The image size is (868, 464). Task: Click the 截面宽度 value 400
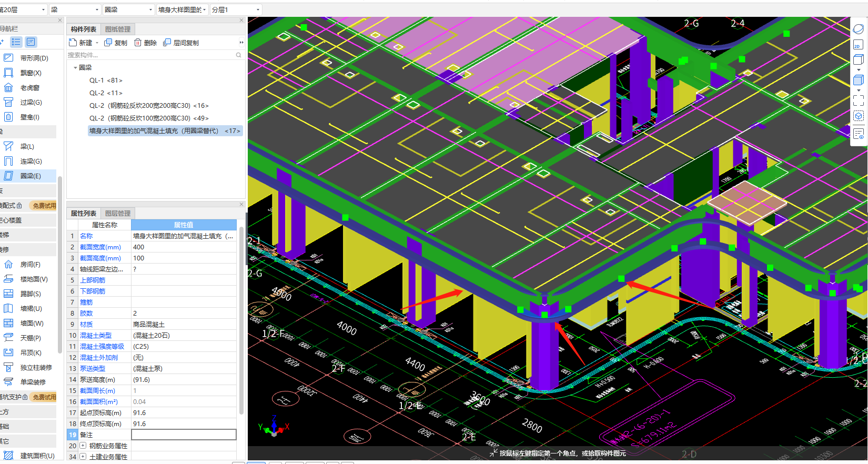[x=184, y=247]
